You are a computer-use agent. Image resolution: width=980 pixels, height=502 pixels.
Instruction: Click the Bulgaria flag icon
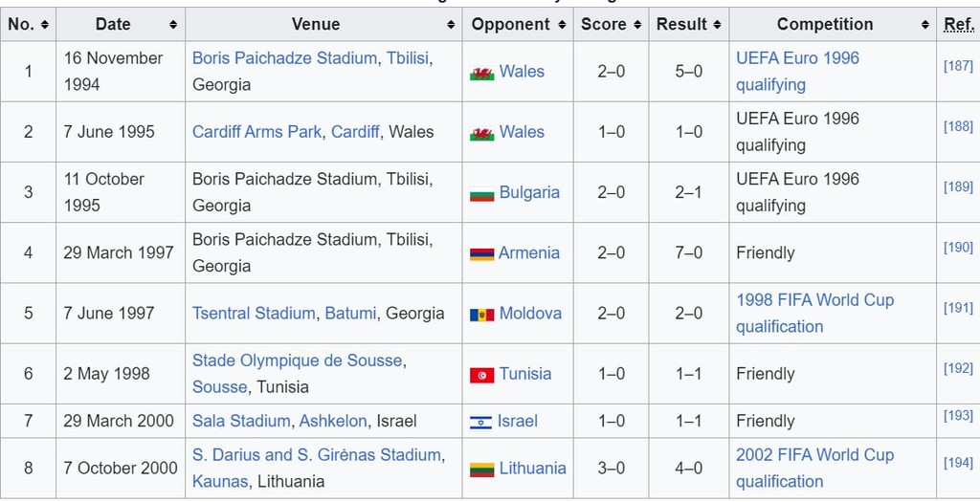point(482,194)
